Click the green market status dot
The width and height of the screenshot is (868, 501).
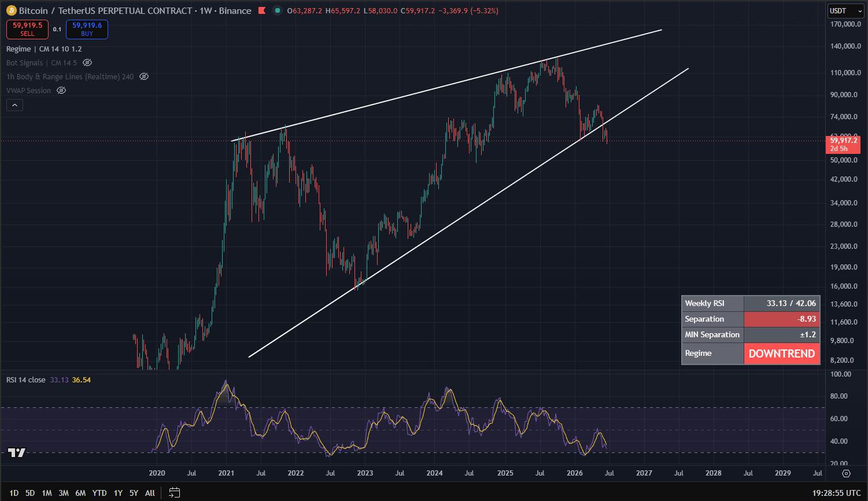pyautogui.click(x=278, y=10)
